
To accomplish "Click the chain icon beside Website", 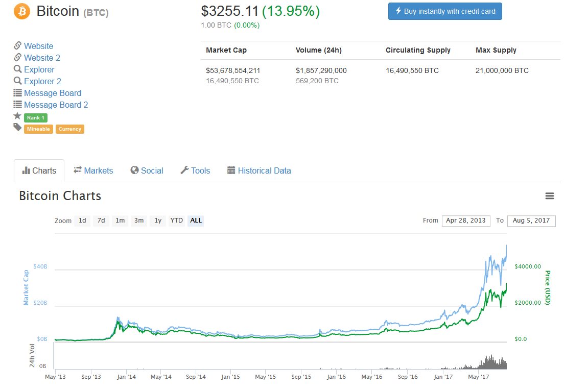I will click(18, 46).
